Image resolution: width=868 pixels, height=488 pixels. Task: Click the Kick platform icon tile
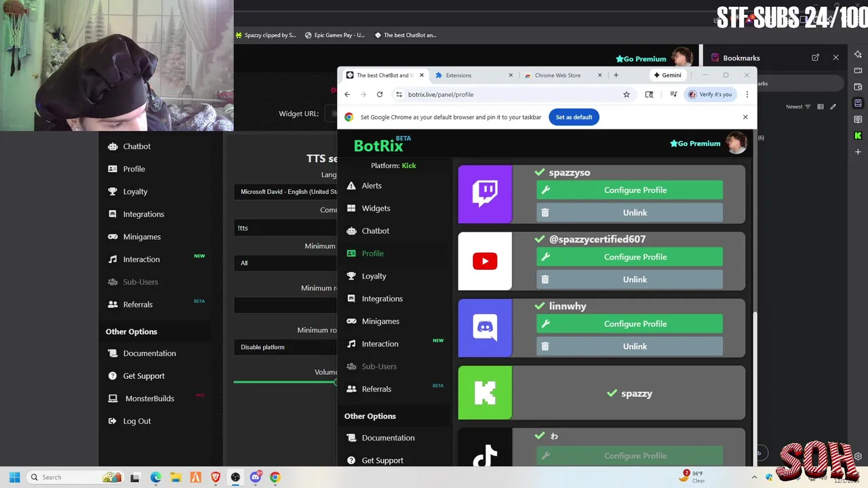485,393
